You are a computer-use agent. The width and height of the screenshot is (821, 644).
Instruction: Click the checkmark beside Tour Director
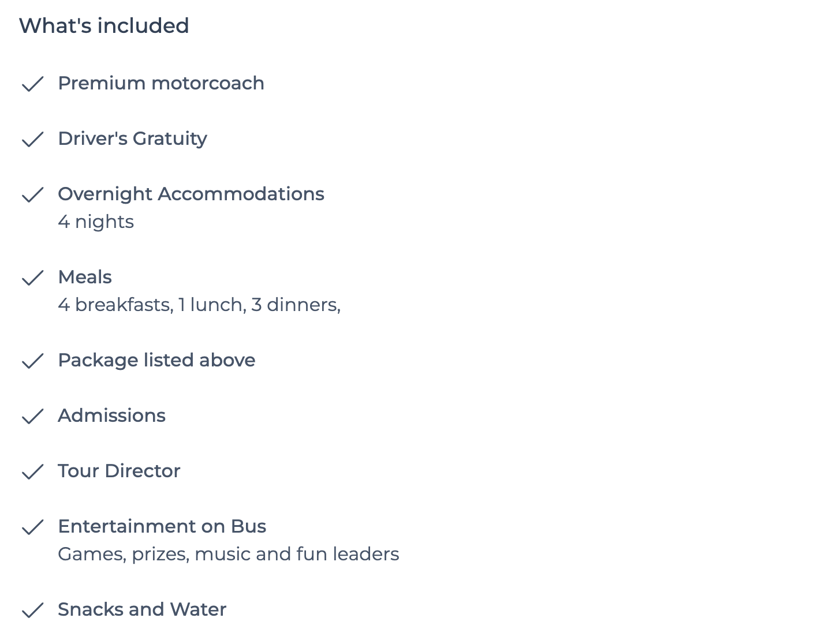click(32, 471)
